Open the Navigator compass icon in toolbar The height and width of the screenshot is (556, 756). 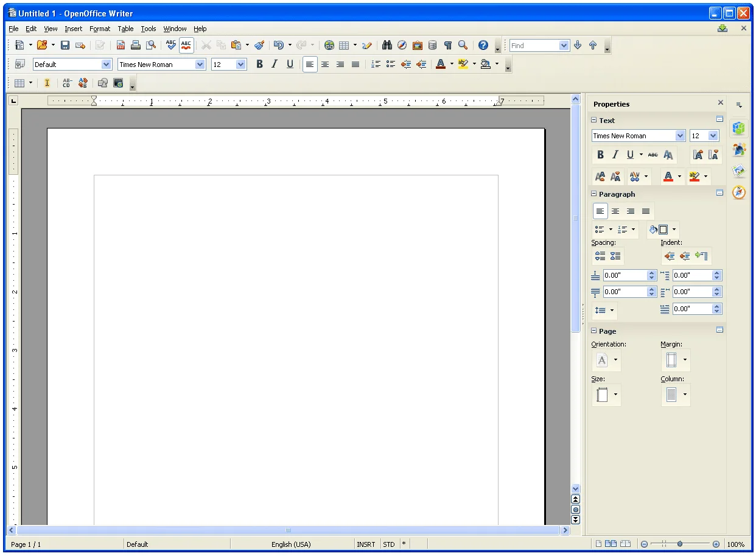click(402, 45)
